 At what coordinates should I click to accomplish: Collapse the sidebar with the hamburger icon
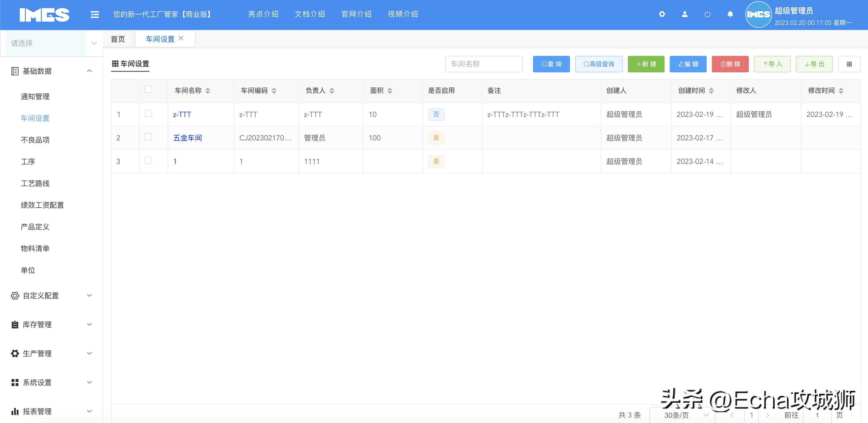(95, 14)
